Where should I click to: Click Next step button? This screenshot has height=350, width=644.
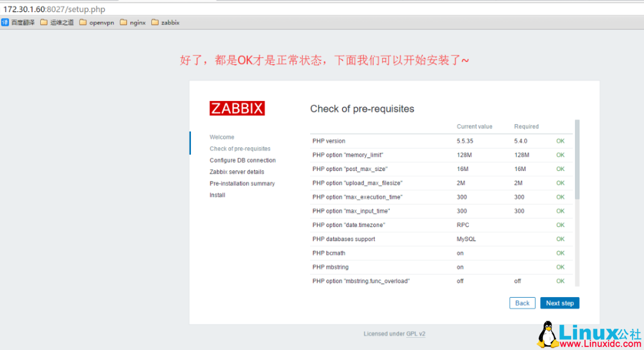pyautogui.click(x=559, y=303)
